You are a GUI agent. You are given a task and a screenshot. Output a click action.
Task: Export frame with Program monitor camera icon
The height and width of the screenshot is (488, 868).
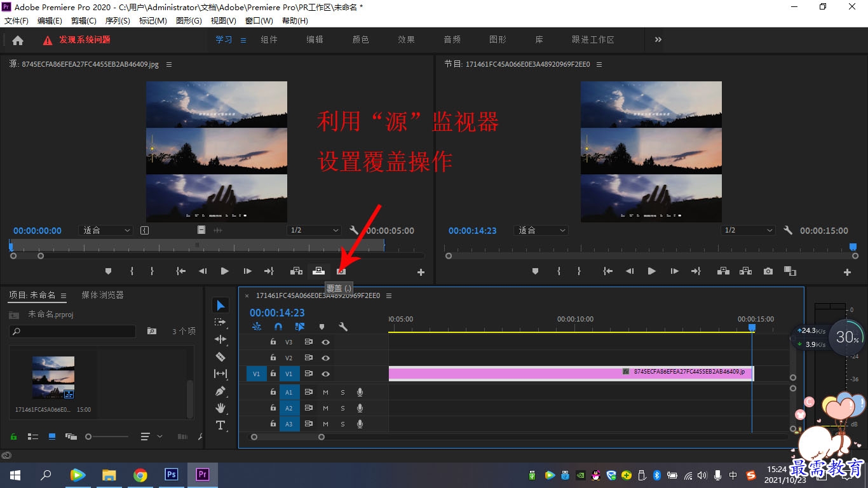(768, 271)
